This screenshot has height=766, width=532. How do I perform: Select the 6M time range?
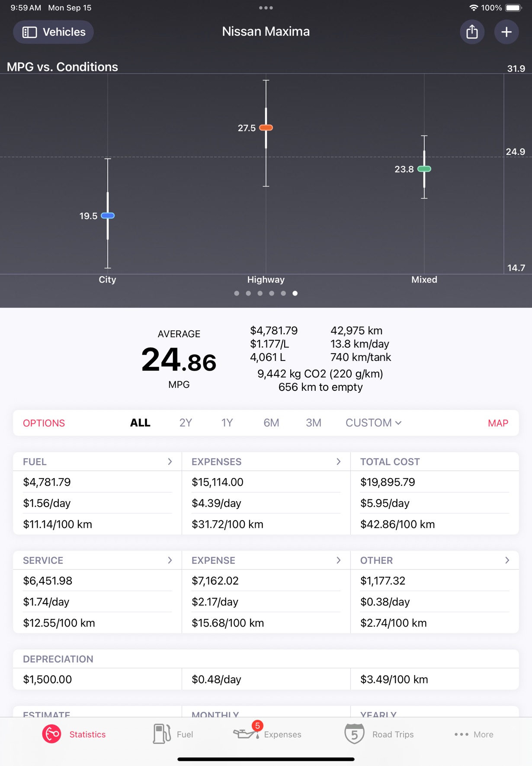point(271,423)
